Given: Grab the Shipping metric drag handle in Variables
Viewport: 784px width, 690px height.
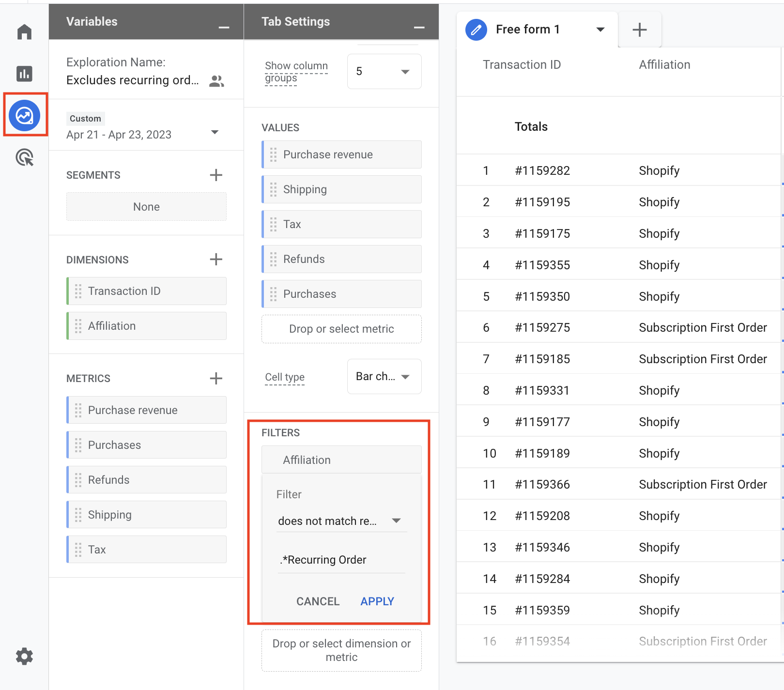Looking at the screenshot, I should tap(78, 515).
